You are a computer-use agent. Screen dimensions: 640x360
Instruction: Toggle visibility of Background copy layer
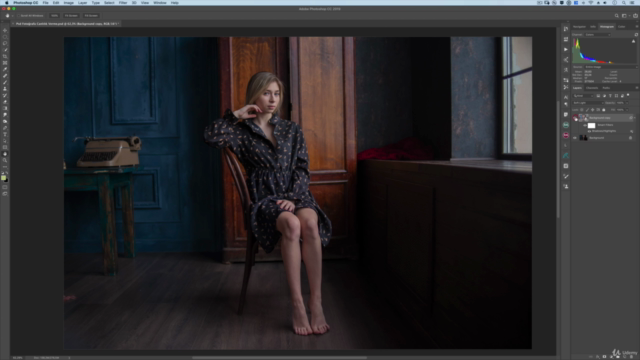(575, 118)
